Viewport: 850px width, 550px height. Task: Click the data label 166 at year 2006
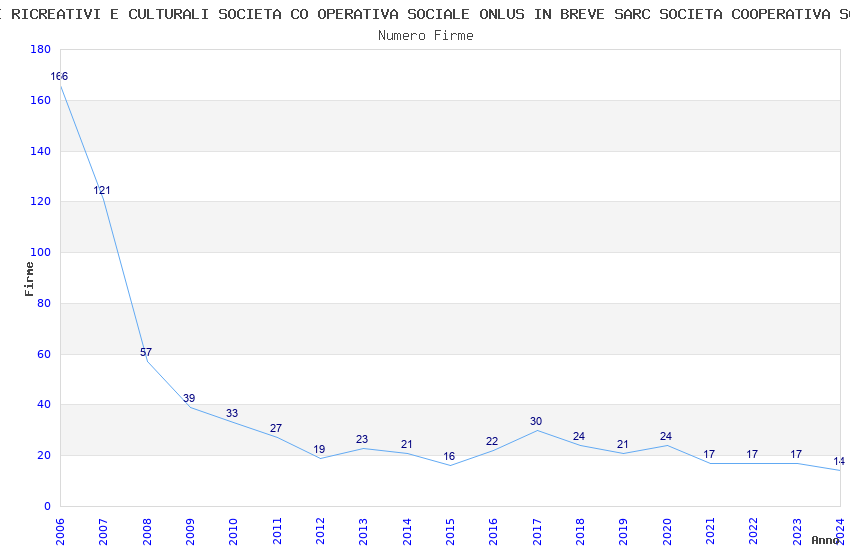pos(59,76)
